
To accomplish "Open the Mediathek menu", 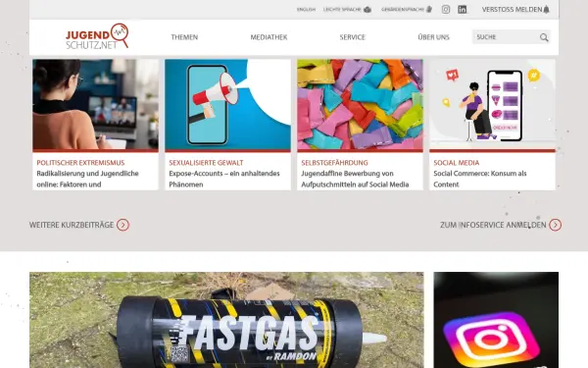I will click(269, 37).
